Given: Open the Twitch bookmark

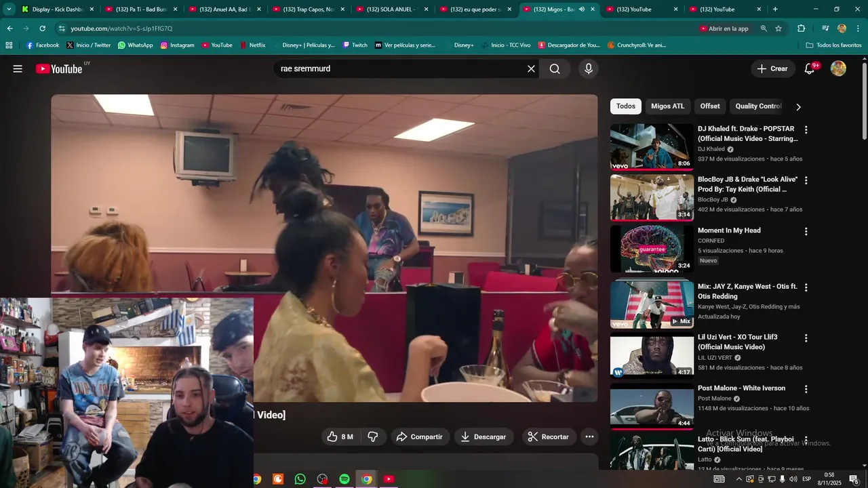Looking at the screenshot, I should point(355,45).
